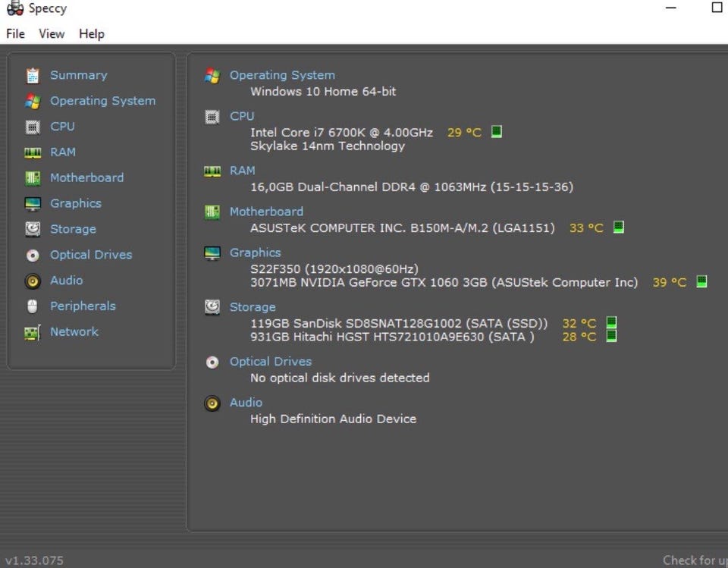Click the Storage hard disk icon in sidebar
The height and width of the screenshot is (568, 728).
(x=33, y=229)
